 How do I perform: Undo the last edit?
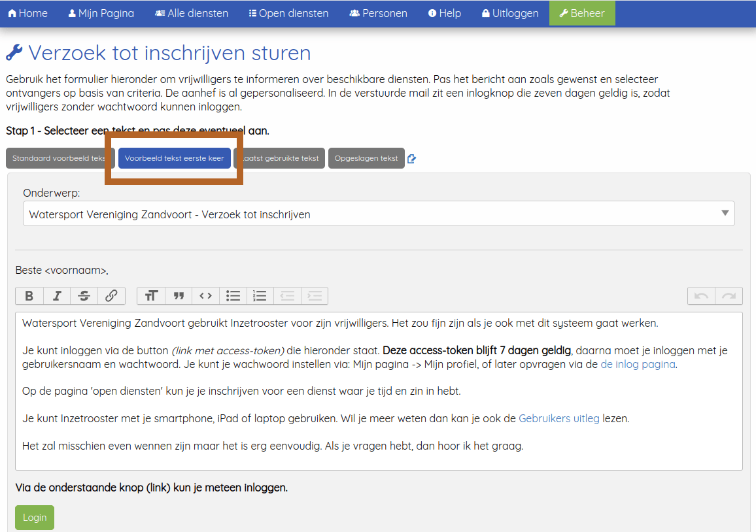click(x=700, y=295)
